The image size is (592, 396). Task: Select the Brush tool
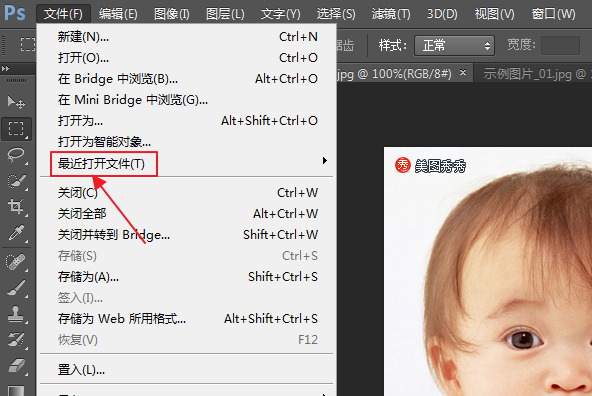point(16,288)
